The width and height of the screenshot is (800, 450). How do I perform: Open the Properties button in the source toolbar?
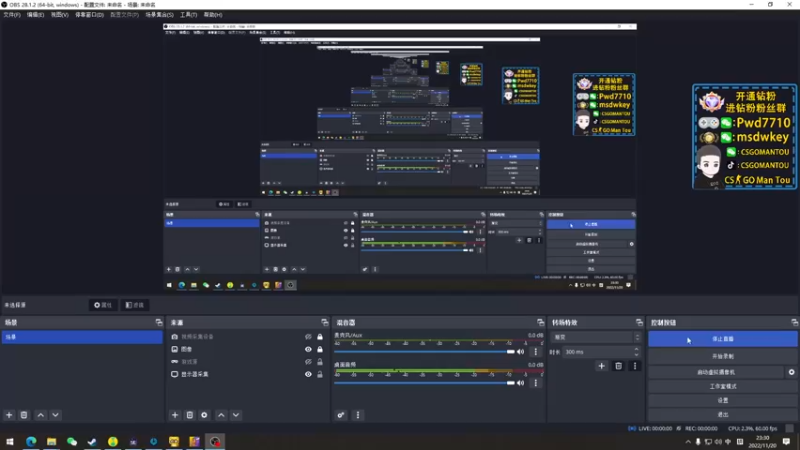103,305
